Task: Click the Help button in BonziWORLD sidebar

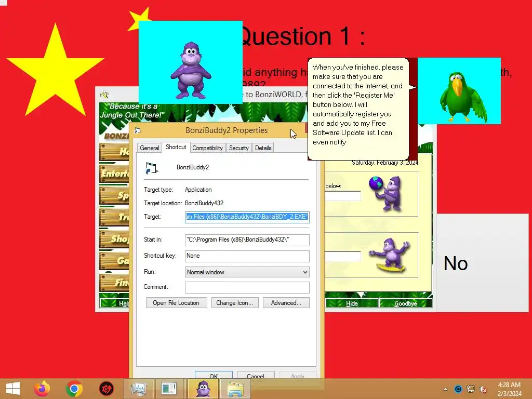Action: coord(114,303)
